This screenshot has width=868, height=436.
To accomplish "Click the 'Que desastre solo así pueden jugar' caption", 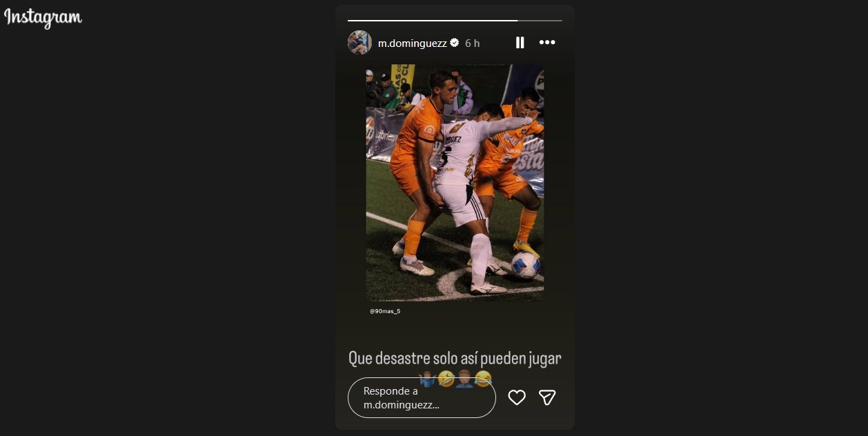I will coord(455,359).
